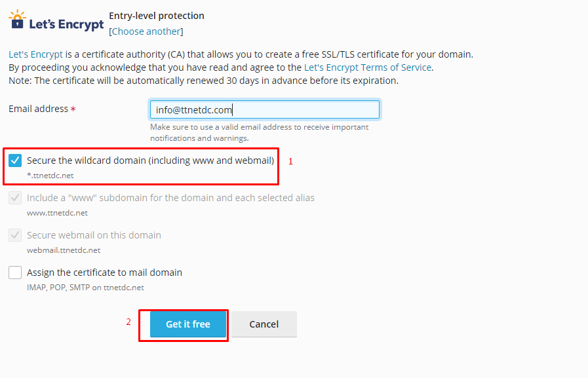
Task: Open Let's Encrypt Terms of Service link
Action: 368,67
